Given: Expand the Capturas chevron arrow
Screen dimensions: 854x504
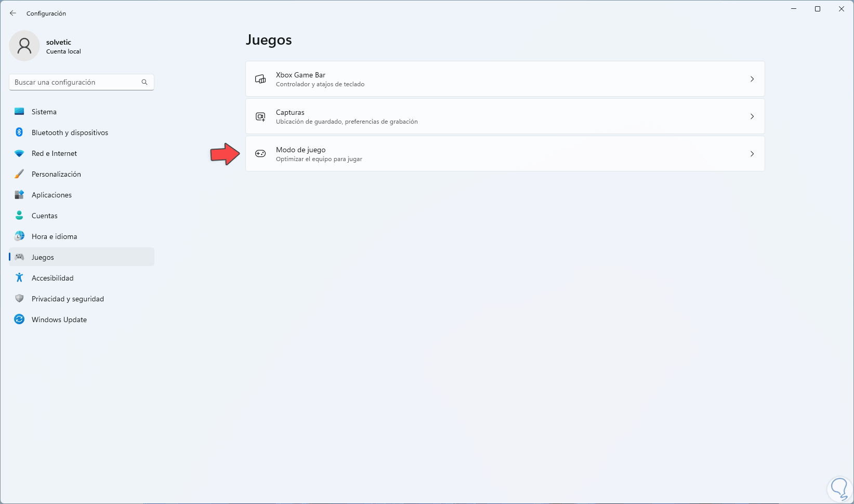Looking at the screenshot, I should [752, 116].
